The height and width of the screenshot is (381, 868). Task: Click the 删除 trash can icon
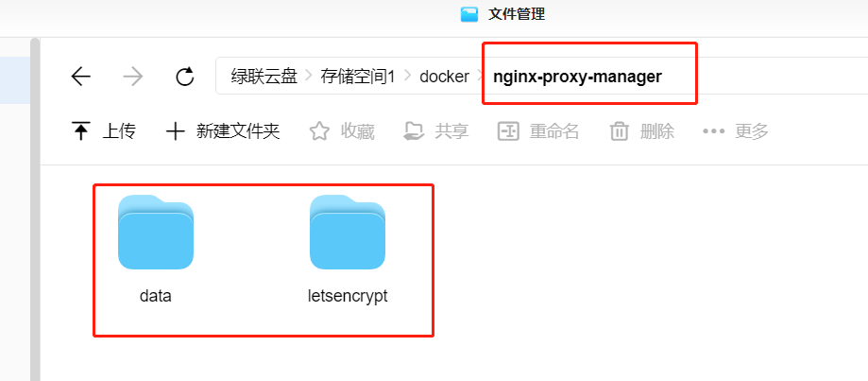(x=619, y=131)
